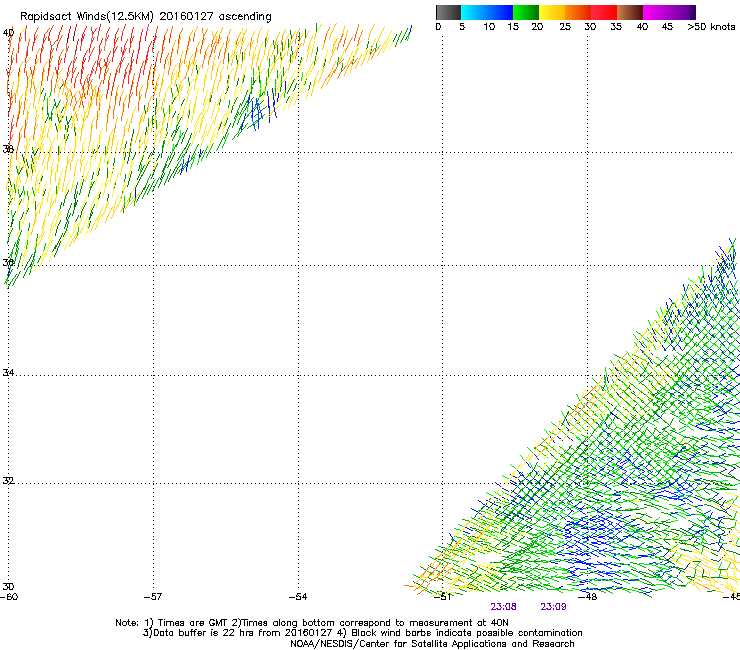Click the note 'Times are GMT'

point(193,623)
